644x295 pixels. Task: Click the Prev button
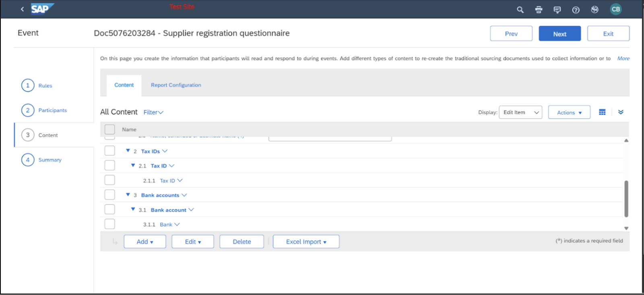pos(511,33)
